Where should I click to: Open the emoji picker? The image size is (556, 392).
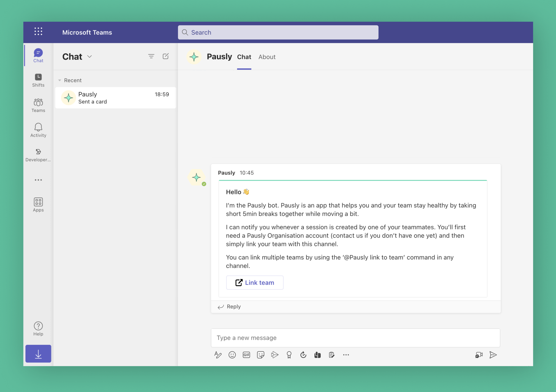coord(232,355)
